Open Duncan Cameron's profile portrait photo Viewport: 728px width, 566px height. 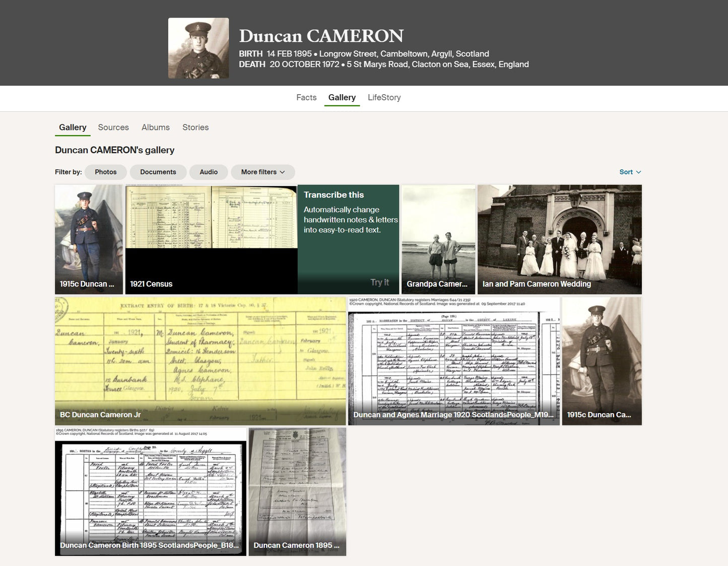coord(198,48)
